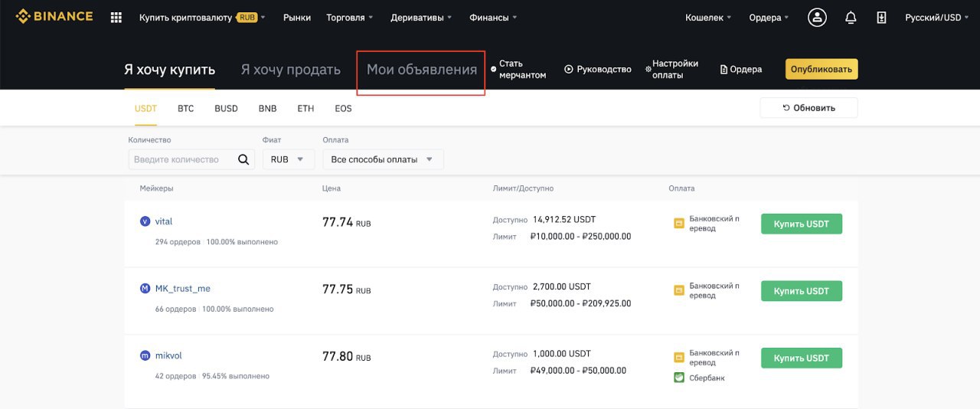Expand the Финансы menu

point(493,18)
